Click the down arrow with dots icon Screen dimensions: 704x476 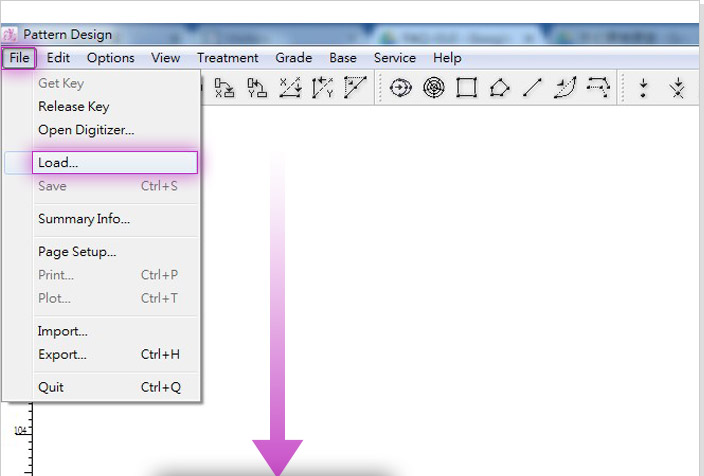(643, 88)
